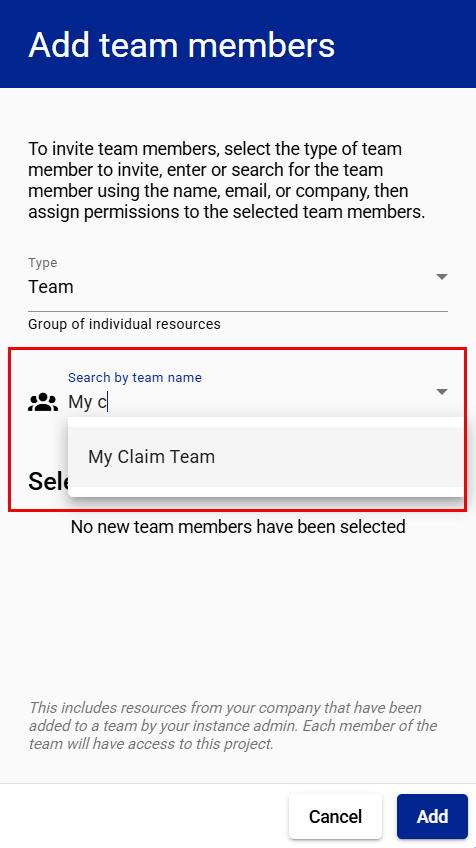Click the Type field label
Screen dimensions: 476x848
tap(43, 263)
